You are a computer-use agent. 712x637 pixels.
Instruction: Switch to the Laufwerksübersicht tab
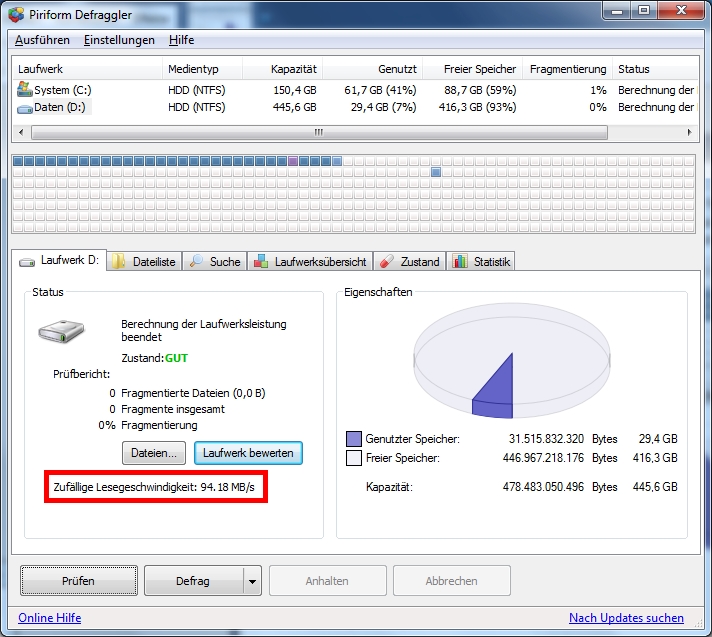310,262
